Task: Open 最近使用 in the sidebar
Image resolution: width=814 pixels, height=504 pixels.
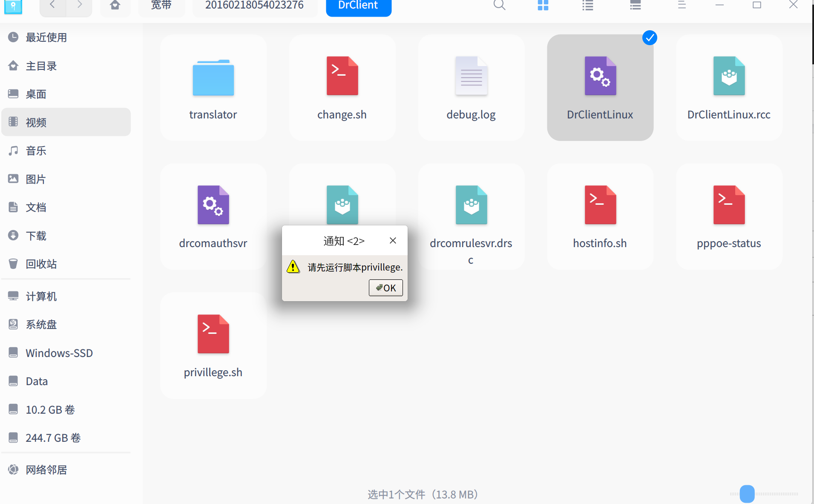Action: tap(66, 37)
